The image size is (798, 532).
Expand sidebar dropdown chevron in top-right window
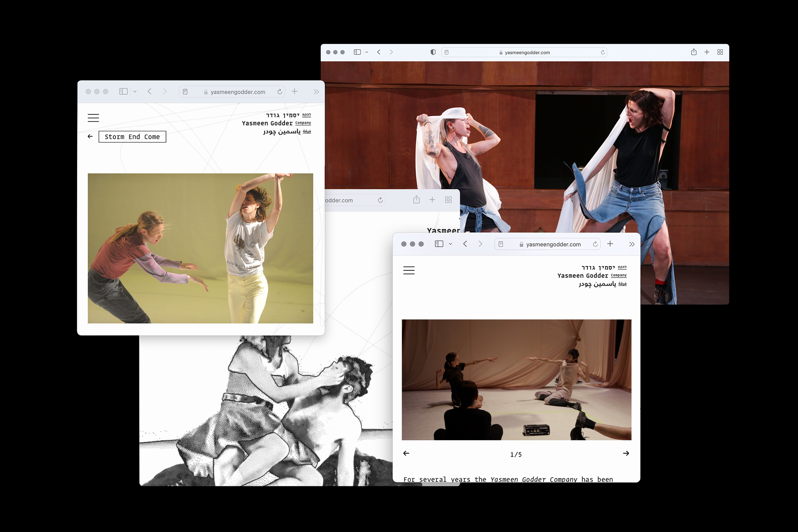click(367, 52)
